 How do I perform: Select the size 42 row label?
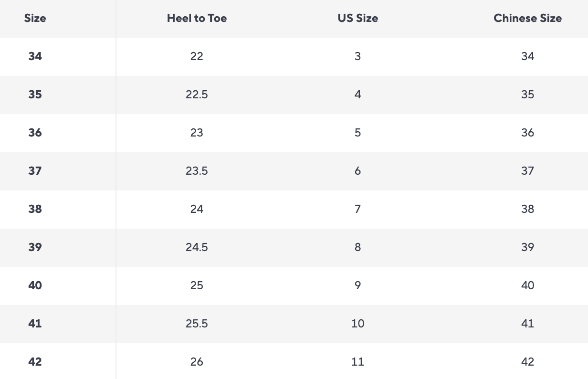(35, 362)
